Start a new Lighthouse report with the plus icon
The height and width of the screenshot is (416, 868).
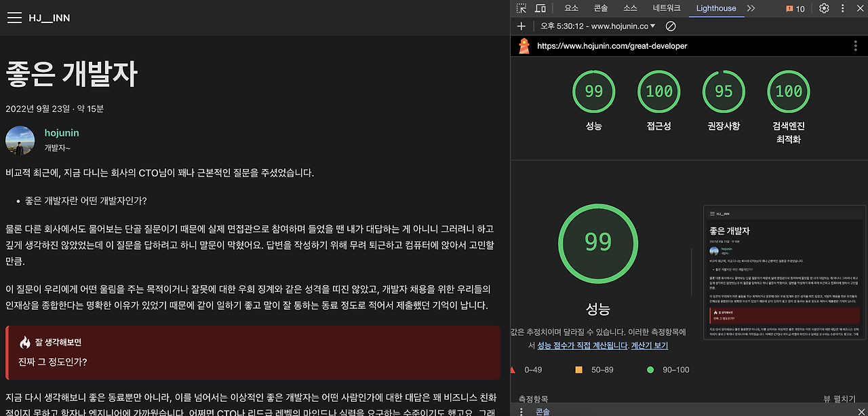(x=521, y=26)
